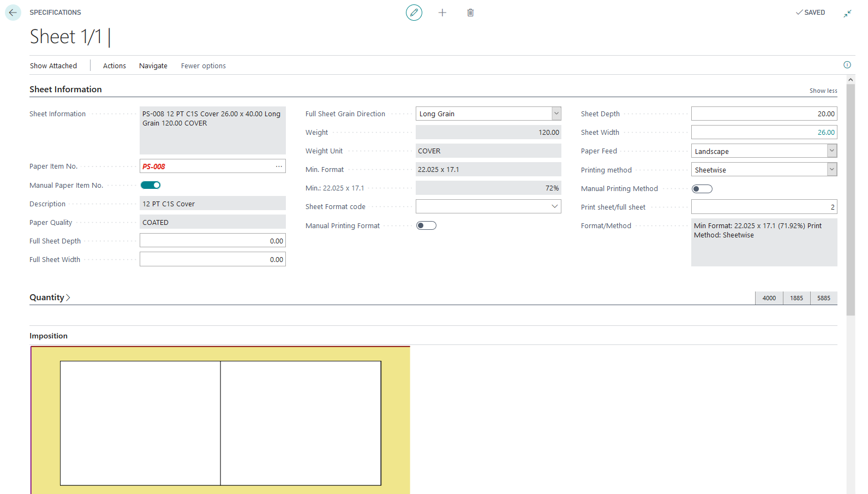The height and width of the screenshot is (494, 868).
Task: Open Full Sheet Grain Direction dropdown
Action: pyautogui.click(x=556, y=114)
